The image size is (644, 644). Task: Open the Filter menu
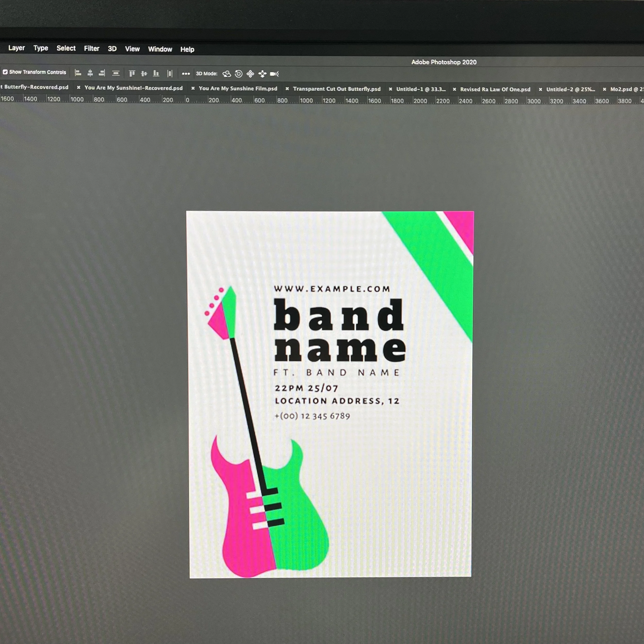[x=92, y=49]
